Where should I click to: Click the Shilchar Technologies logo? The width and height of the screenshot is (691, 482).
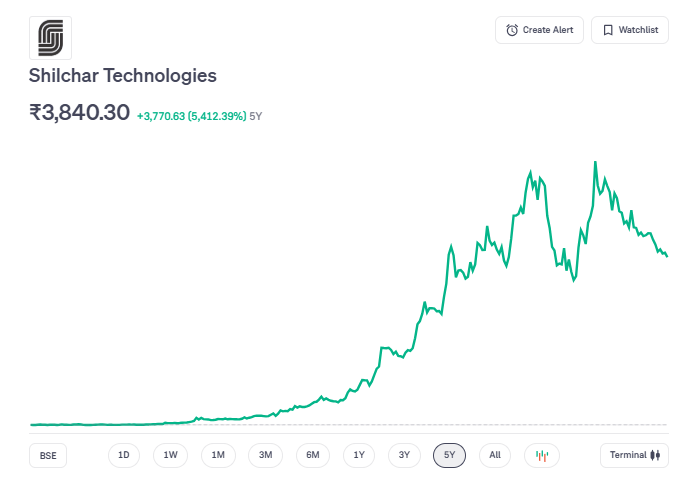50,37
